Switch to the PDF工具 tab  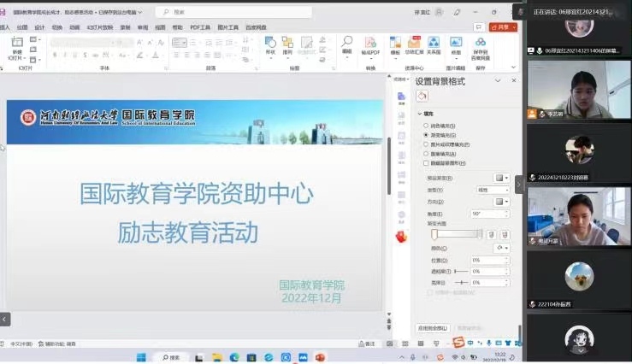point(200,27)
